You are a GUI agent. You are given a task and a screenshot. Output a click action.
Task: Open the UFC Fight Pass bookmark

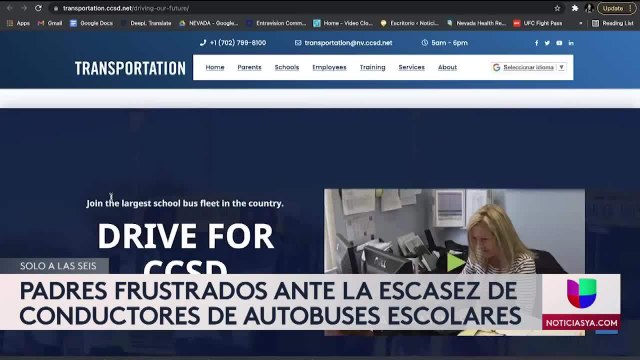tap(538, 23)
